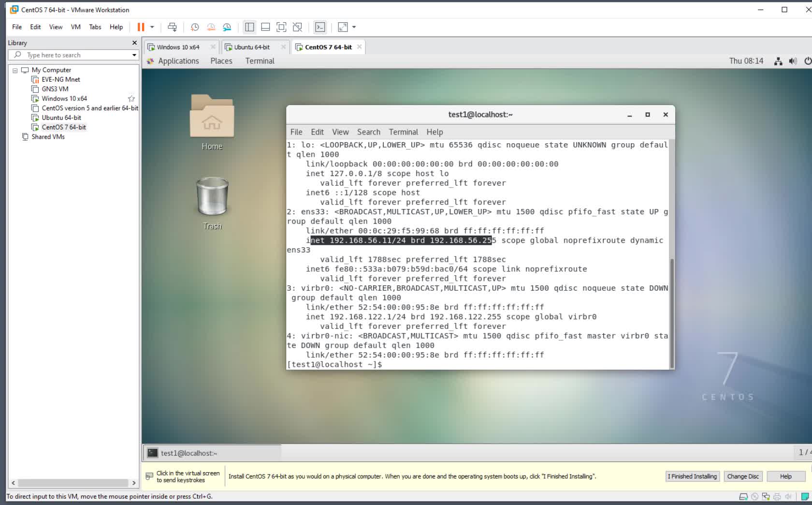Open the GNOME Places menu

221,61
